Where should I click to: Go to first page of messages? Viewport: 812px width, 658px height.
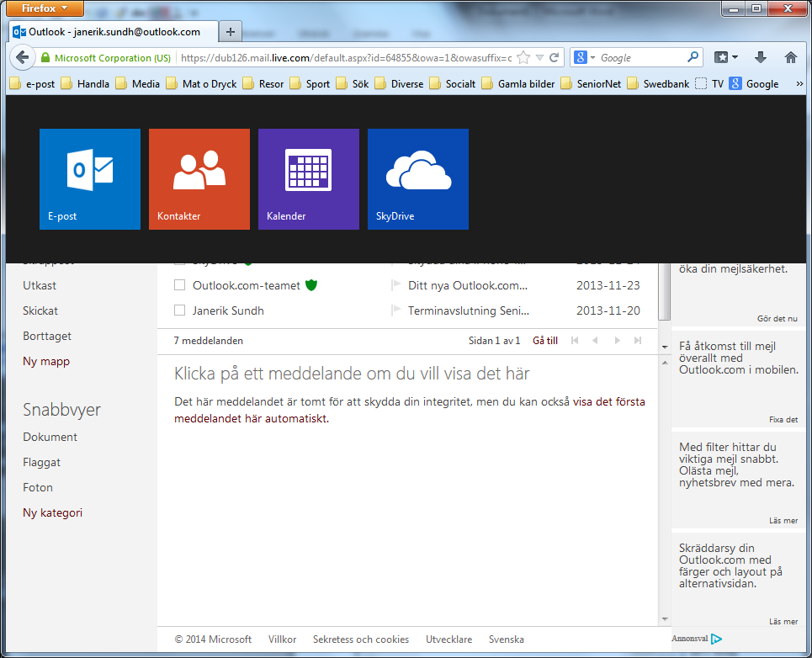[x=575, y=341]
